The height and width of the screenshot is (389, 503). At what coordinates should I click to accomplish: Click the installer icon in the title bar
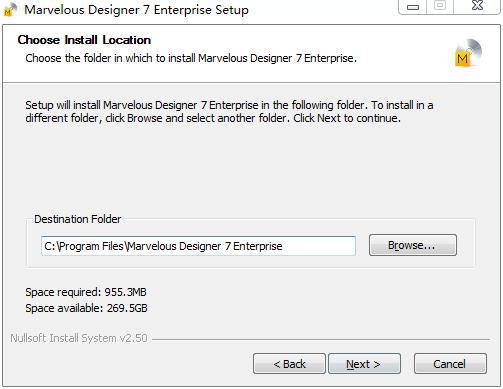9,9
